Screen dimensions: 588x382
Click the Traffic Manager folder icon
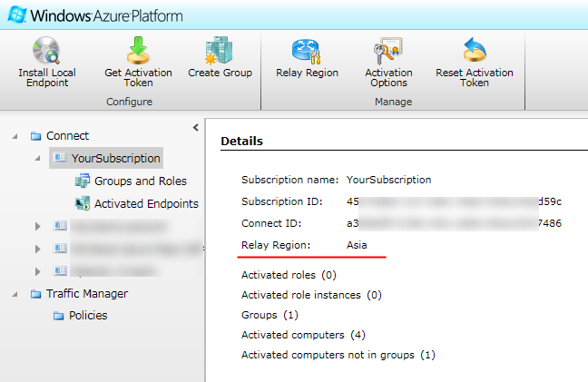(36, 293)
